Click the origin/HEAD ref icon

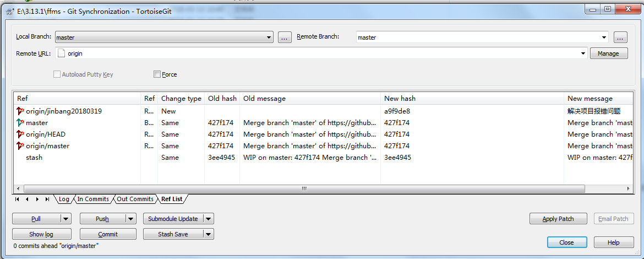20,134
